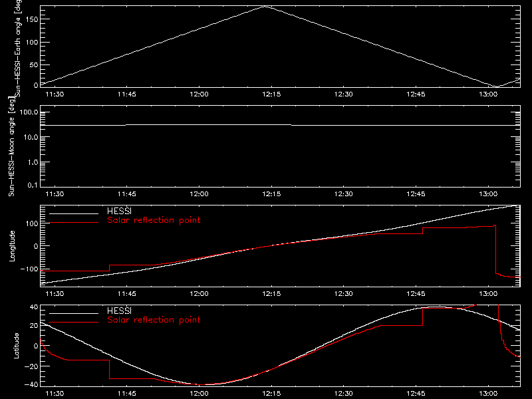532x399 pixels.
Task: Click the 'Longitude' y-axis title
Action: (x=12, y=246)
